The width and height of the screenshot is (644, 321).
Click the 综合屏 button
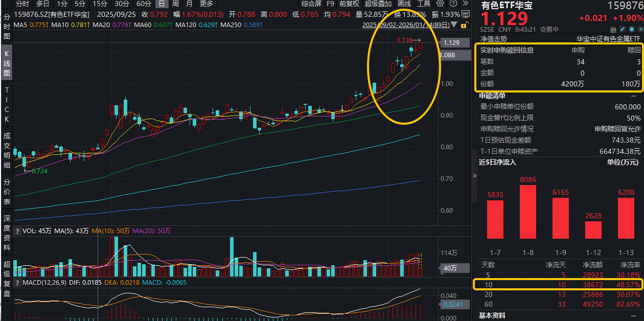tap(311, 4)
